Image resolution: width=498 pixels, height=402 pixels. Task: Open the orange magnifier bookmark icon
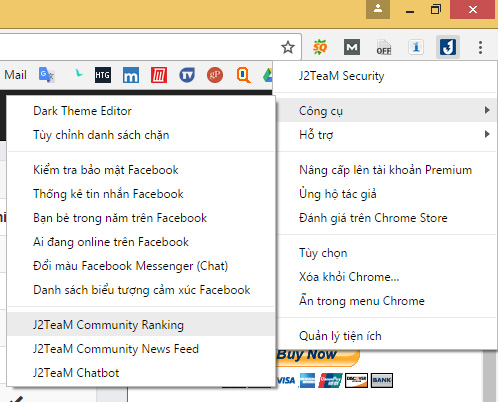(243, 75)
